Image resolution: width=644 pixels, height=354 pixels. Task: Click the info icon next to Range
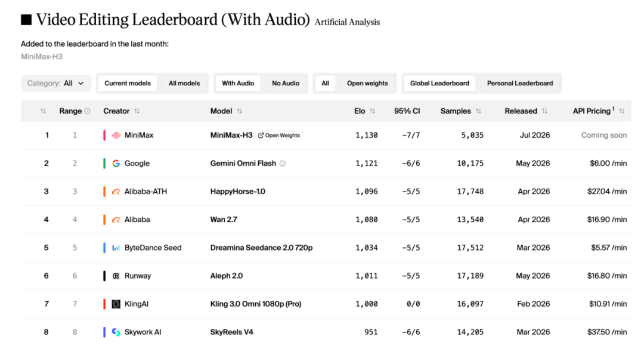87,111
